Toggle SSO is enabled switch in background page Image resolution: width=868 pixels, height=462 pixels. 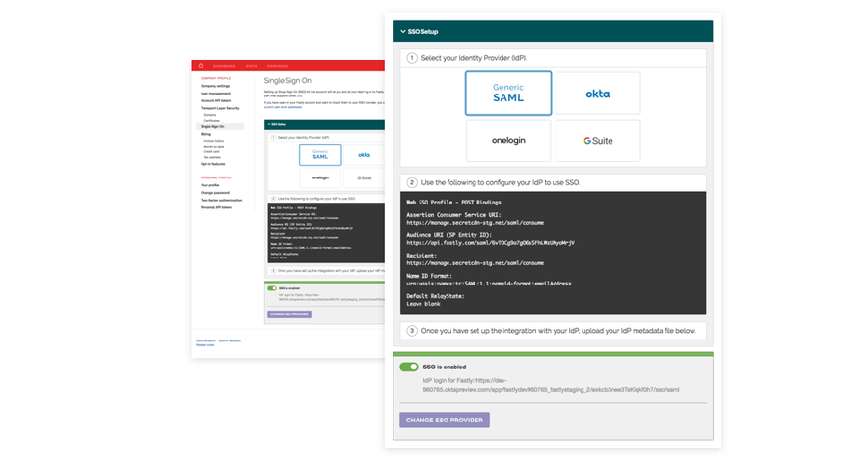(x=272, y=288)
